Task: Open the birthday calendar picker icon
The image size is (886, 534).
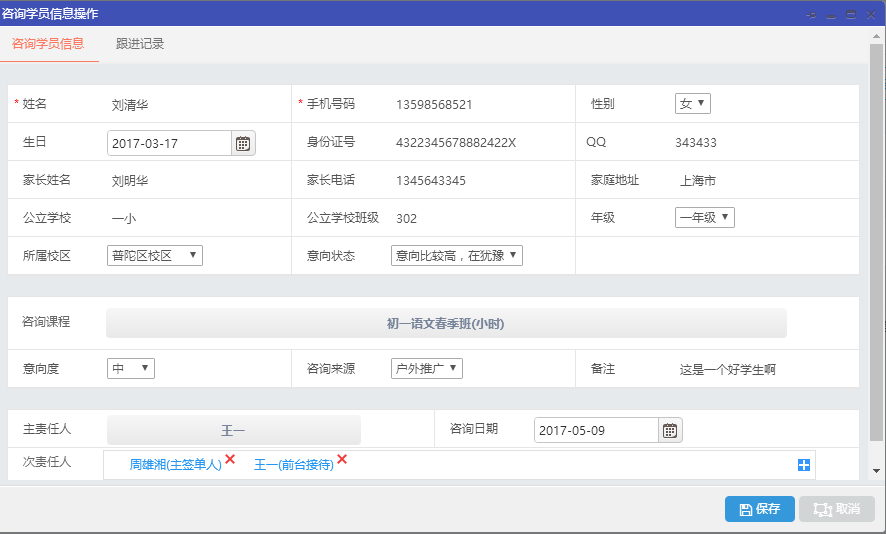Action: click(243, 144)
